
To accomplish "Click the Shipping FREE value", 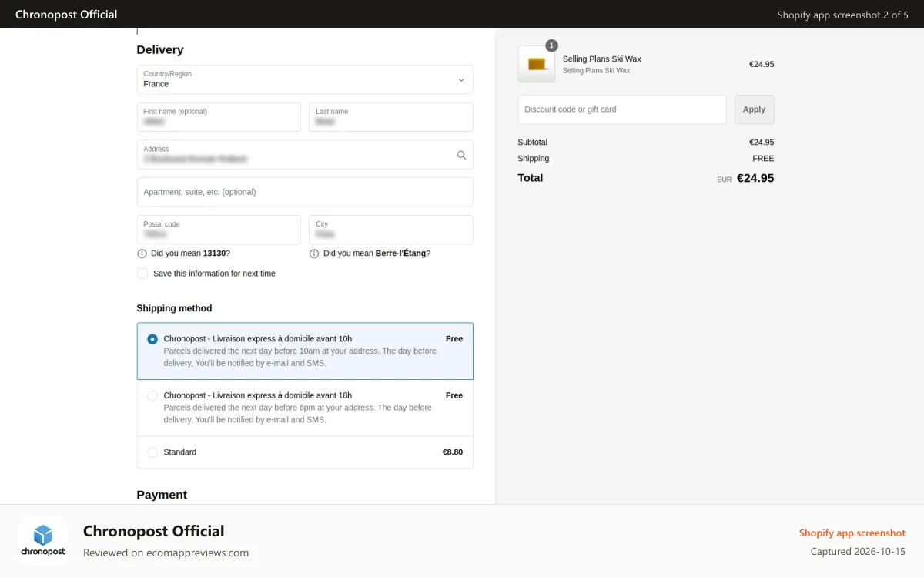I will pyautogui.click(x=763, y=159).
